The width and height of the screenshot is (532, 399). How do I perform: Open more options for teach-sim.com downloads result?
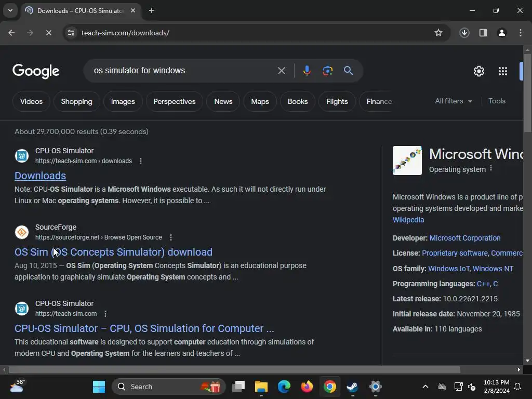coord(141,161)
